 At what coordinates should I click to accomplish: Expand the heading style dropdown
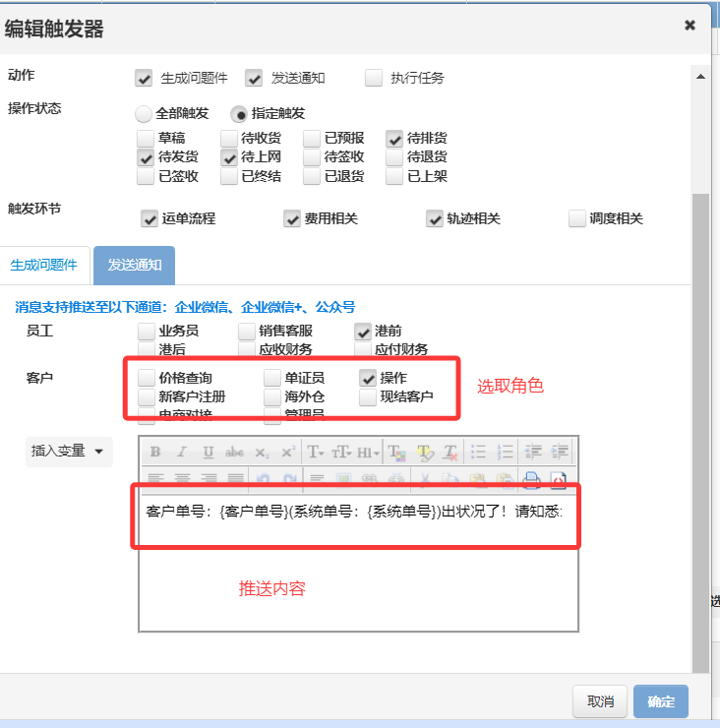click(368, 453)
